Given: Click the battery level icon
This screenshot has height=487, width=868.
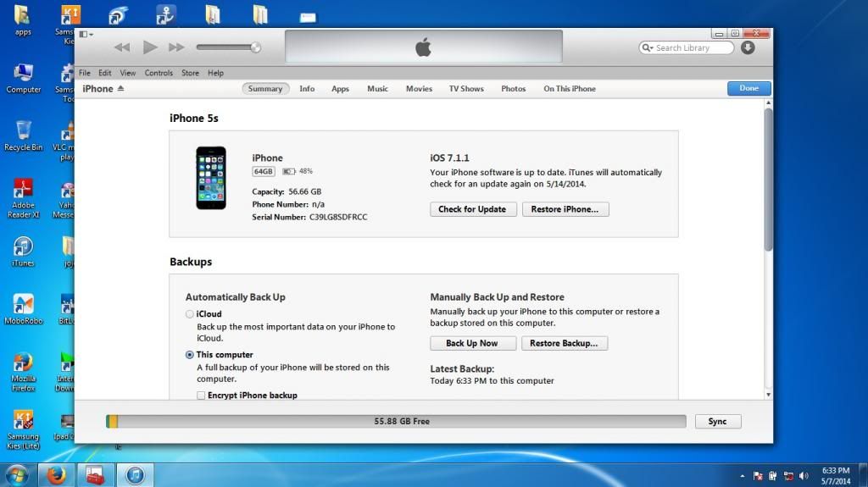Looking at the screenshot, I should point(288,172).
